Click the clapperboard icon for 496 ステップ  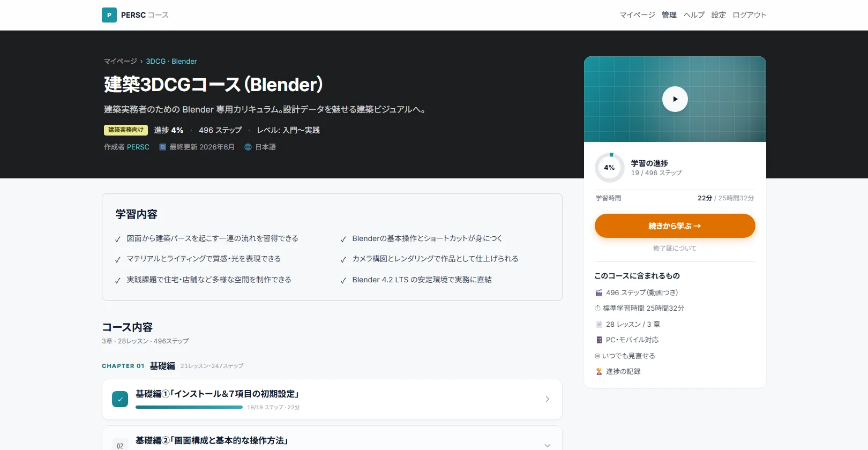pos(599,293)
